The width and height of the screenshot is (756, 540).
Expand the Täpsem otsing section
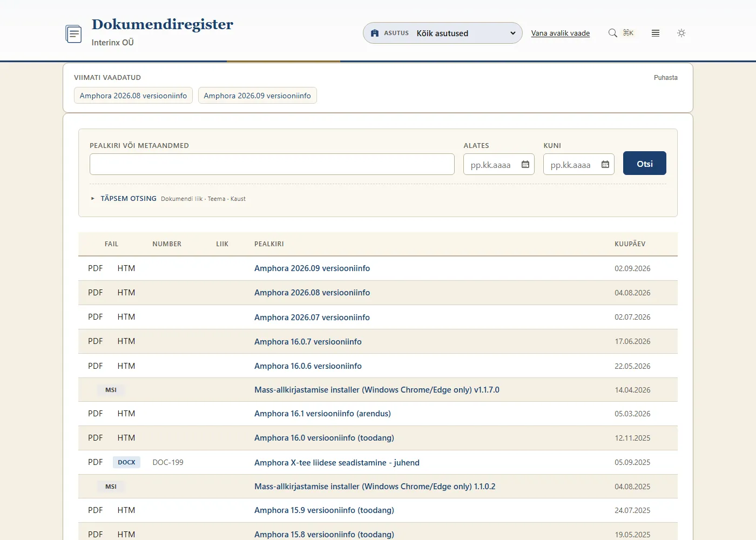[x=129, y=198]
